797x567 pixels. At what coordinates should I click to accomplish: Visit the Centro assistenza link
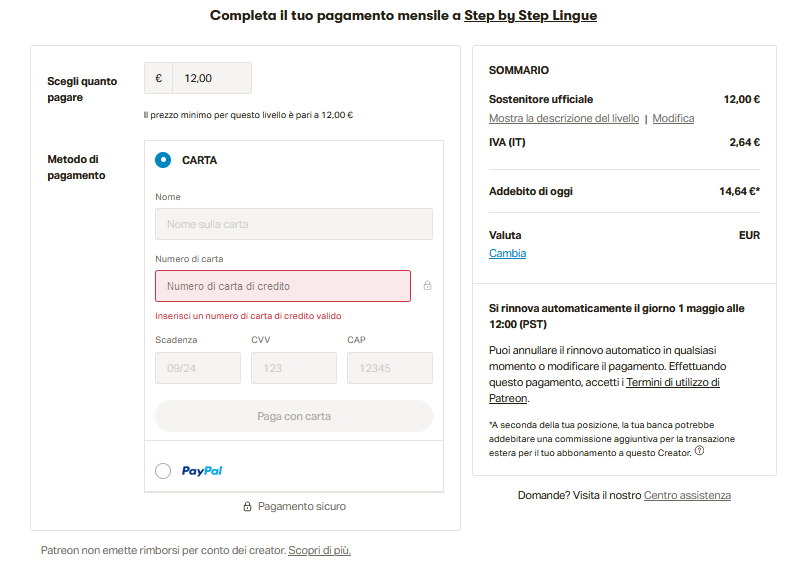(x=687, y=495)
